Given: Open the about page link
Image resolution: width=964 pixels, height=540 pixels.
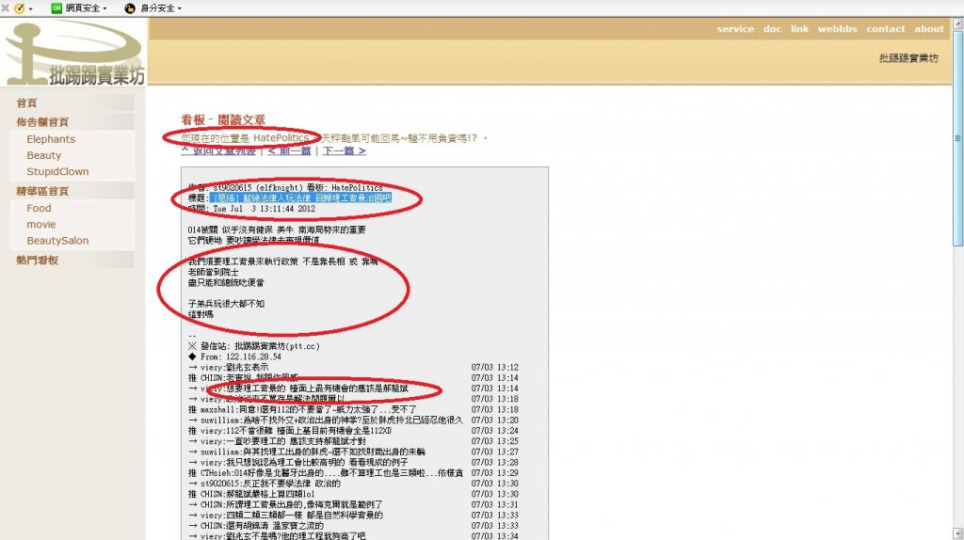Looking at the screenshot, I should tap(929, 29).
